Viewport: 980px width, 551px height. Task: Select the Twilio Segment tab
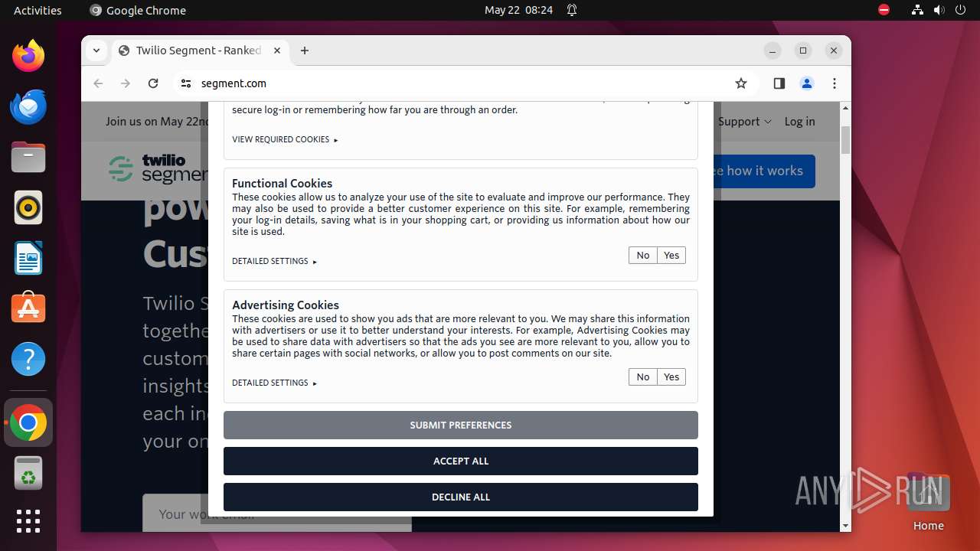click(199, 51)
